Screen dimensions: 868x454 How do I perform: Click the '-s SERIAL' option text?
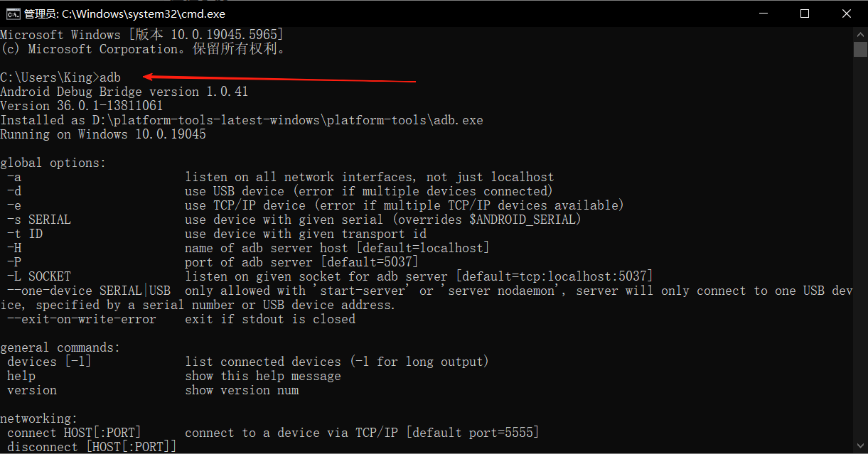(39, 220)
